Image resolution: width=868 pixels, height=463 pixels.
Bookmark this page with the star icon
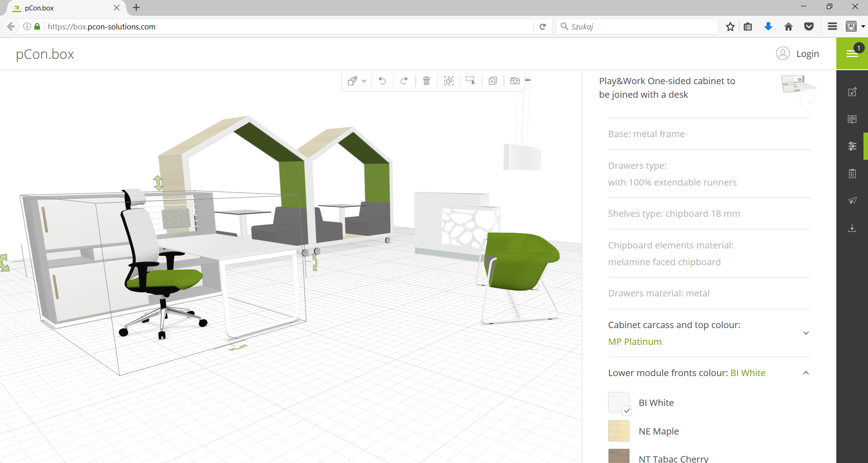[730, 27]
